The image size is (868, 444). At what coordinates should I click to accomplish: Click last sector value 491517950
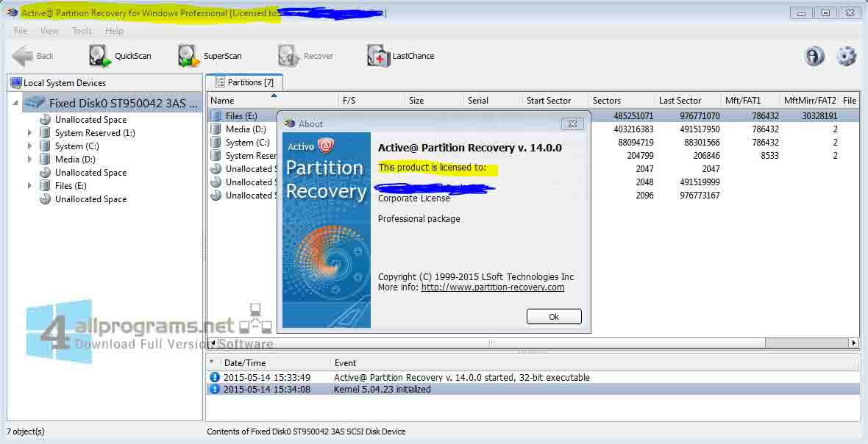point(700,129)
